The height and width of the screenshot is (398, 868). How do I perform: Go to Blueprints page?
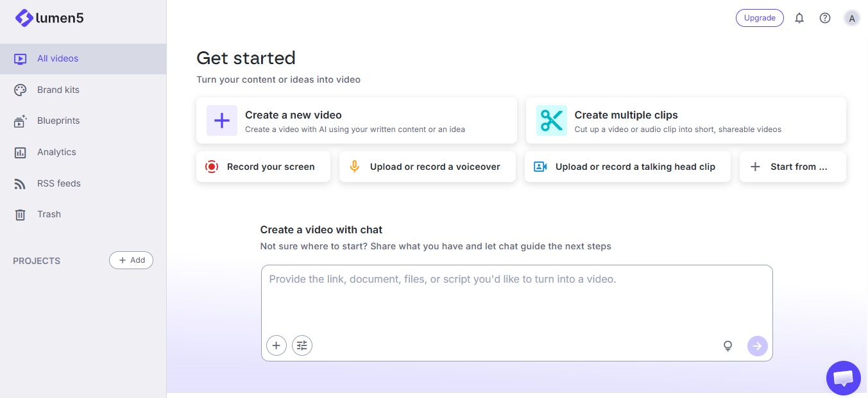(x=83, y=120)
